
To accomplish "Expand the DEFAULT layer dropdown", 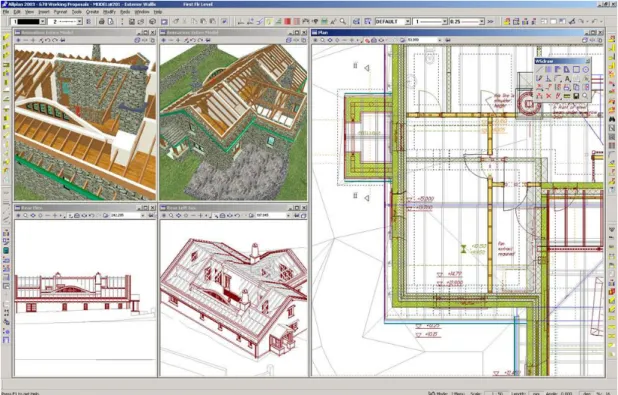I will (393, 22).
